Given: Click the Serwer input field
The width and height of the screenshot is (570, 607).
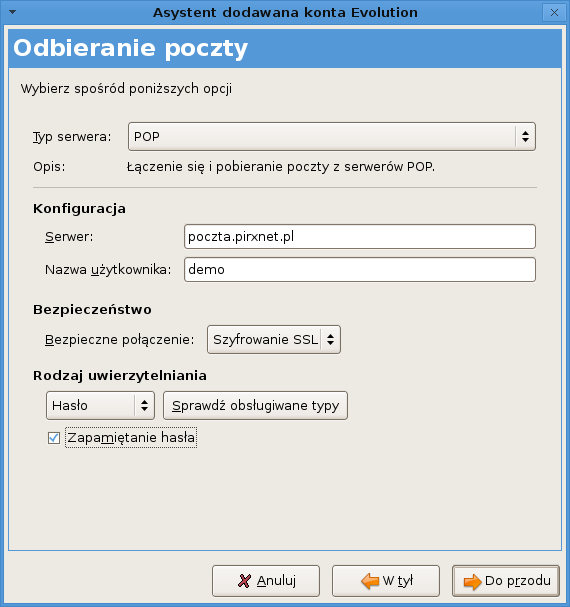Looking at the screenshot, I should tap(360, 237).
